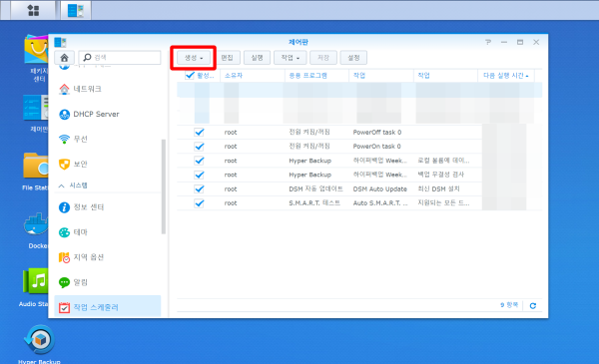The image size is (599, 364).
Task: Select the PowerOn task 0 name
Action: tap(376, 147)
